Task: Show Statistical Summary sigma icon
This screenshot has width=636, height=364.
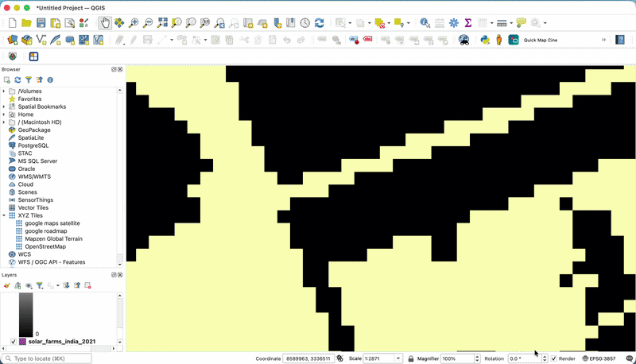Action: [468, 23]
